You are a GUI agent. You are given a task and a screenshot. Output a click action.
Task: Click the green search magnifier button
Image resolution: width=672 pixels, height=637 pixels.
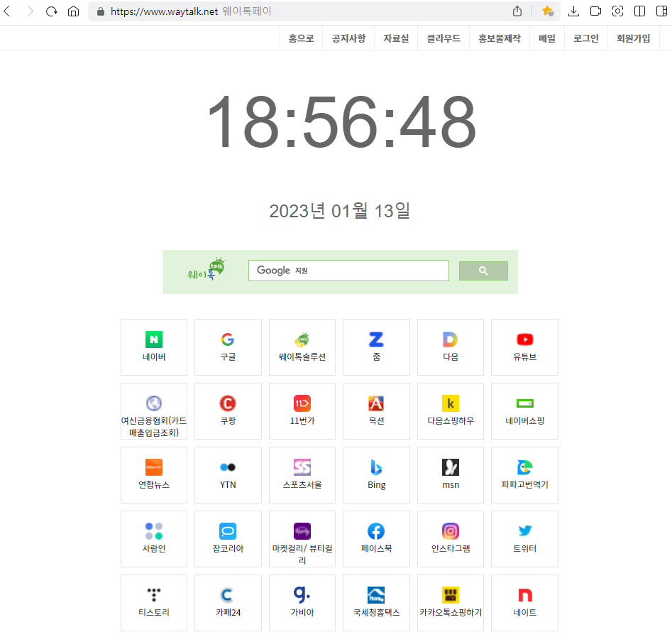(x=483, y=271)
